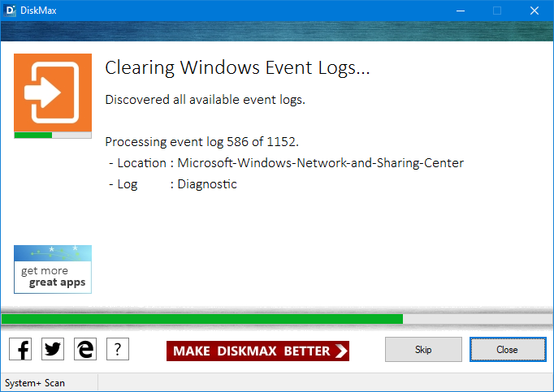554x392 pixels.
Task: Click the Processing event log 586 text
Action: tap(201, 141)
